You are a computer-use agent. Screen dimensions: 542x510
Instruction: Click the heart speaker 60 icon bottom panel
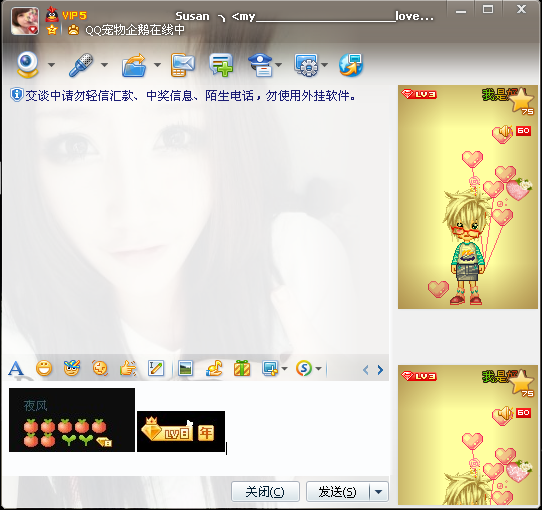pos(511,415)
